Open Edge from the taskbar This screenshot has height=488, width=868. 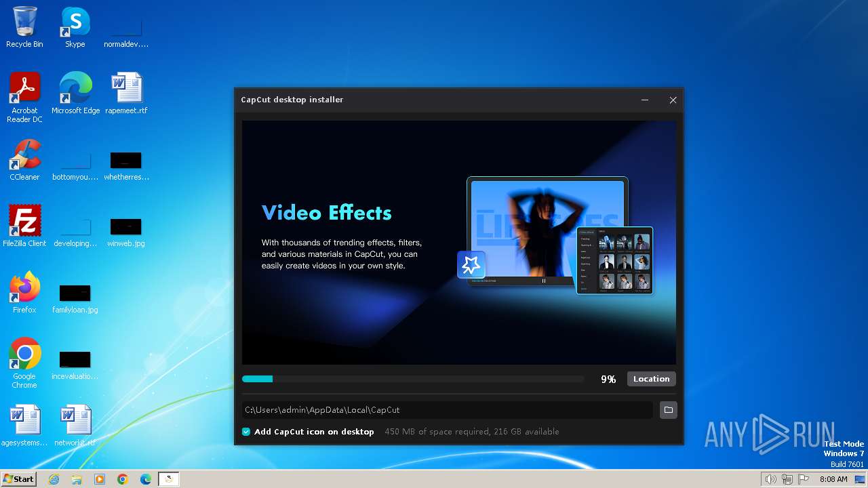146,479
